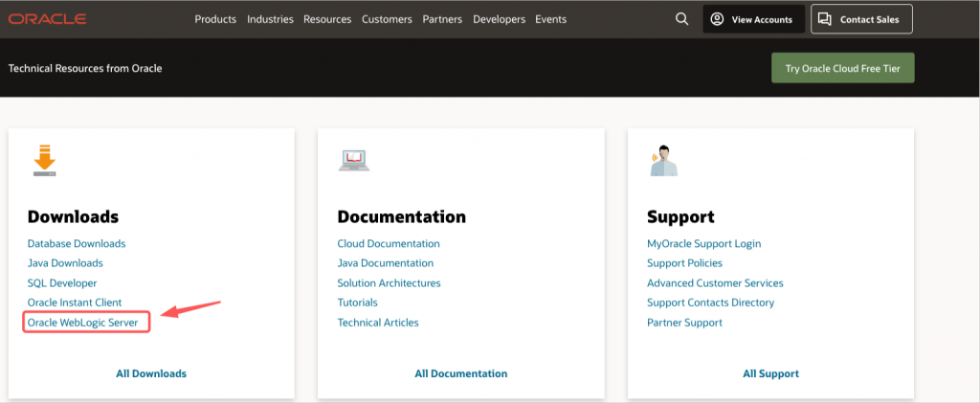Open the Events menu
The height and width of the screenshot is (403, 980).
[550, 19]
